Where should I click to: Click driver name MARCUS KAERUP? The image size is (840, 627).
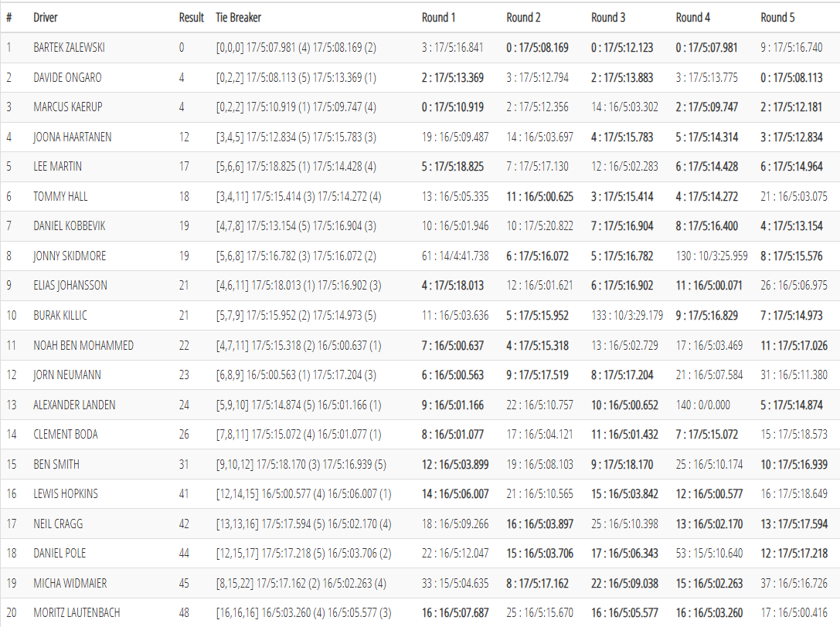pos(67,107)
